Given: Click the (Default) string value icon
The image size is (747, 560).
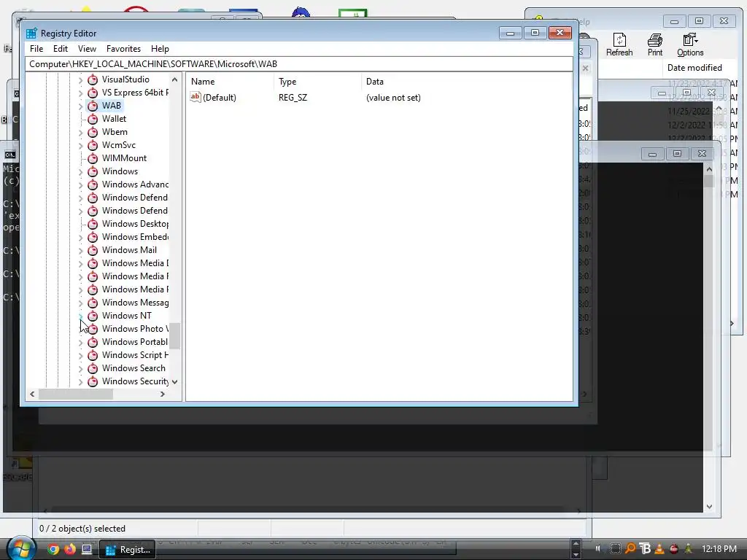Looking at the screenshot, I should click(196, 97).
